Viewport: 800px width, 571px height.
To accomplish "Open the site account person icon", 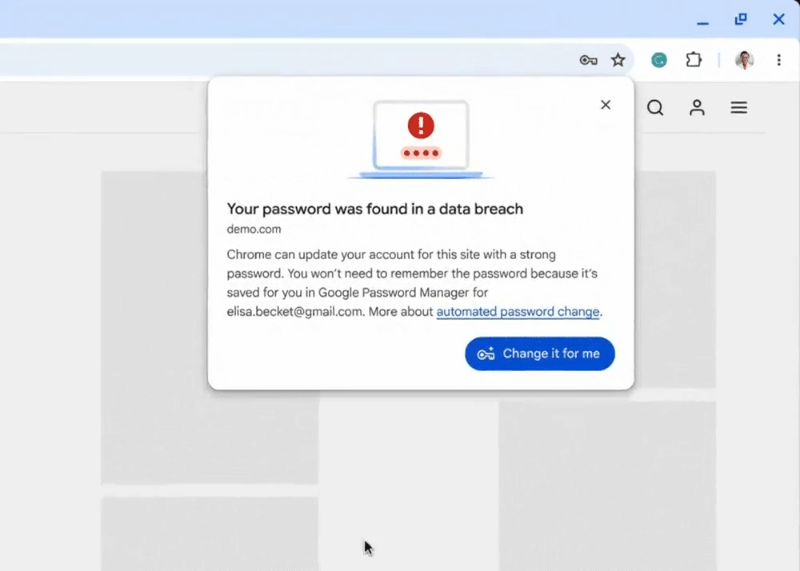I will coord(697,108).
